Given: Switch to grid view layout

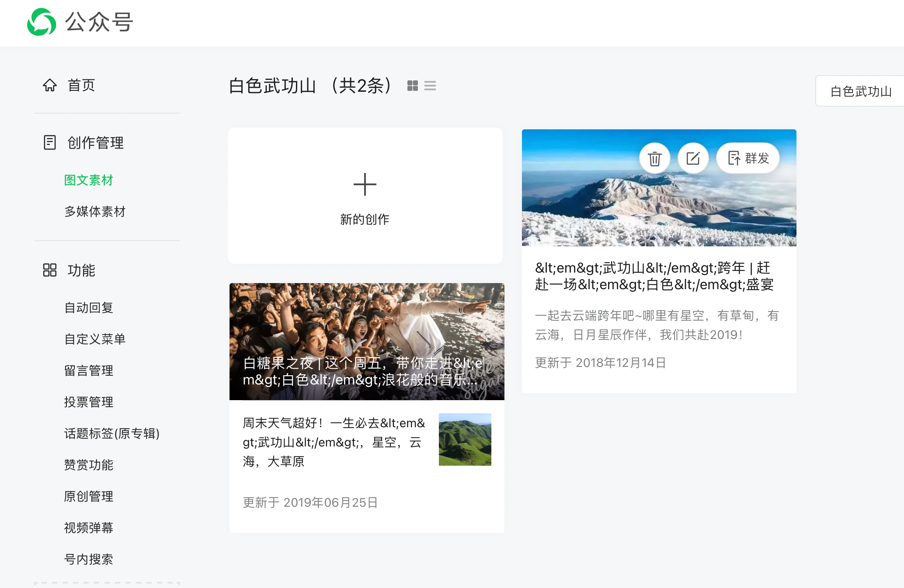Looking at the screenshot, I should pyautogui.click(x=413, y=85).
